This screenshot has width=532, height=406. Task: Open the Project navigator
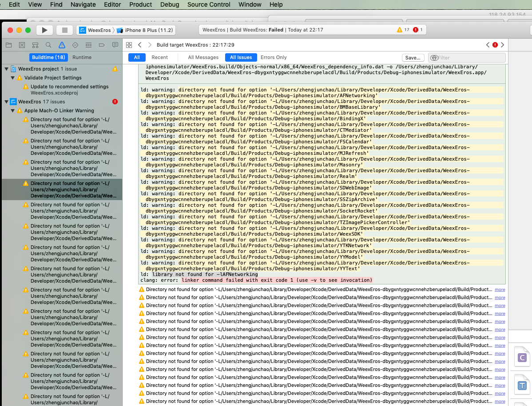[8, 45]
